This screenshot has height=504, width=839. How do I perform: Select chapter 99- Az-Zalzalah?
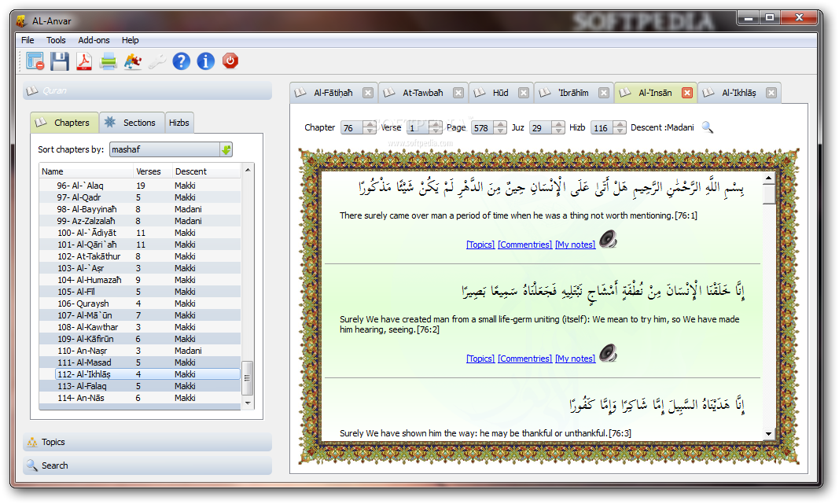[140, 221]
